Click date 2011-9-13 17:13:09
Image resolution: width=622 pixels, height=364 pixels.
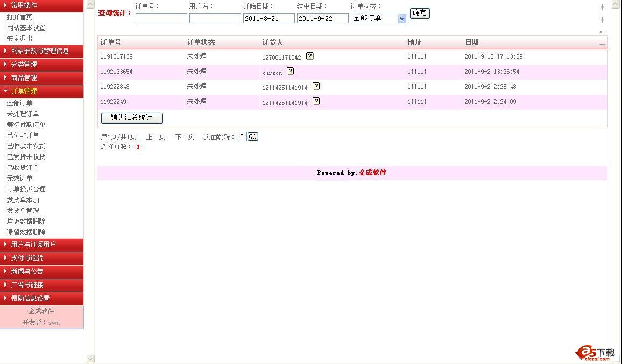(493, 56)
